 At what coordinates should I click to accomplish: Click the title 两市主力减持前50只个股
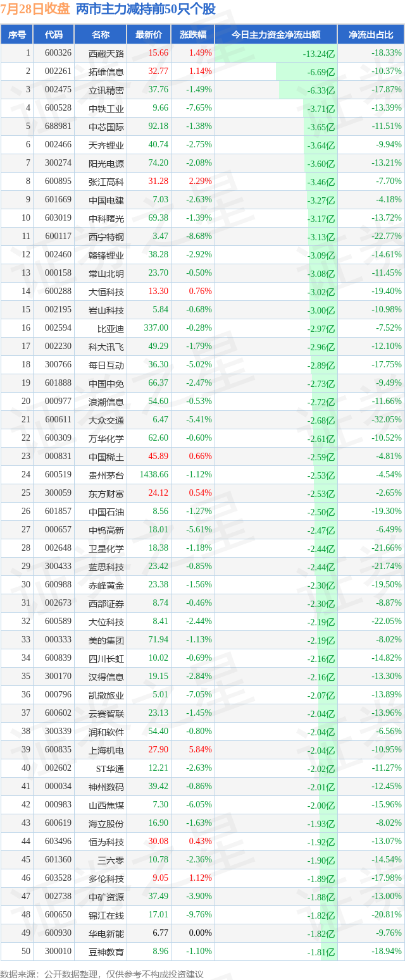tap(146, 9)
